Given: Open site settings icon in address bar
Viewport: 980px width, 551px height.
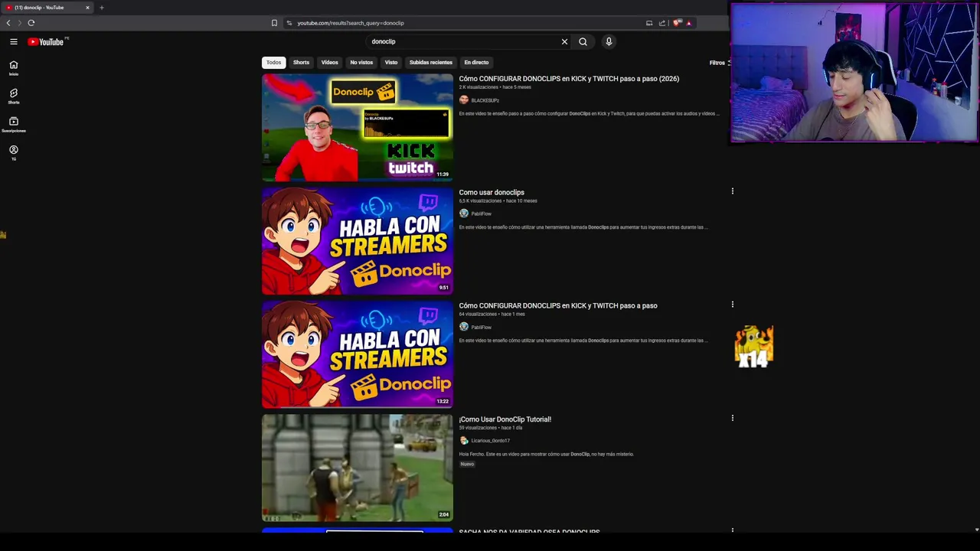Looking at the screenshot, I should tap(289, 23).
